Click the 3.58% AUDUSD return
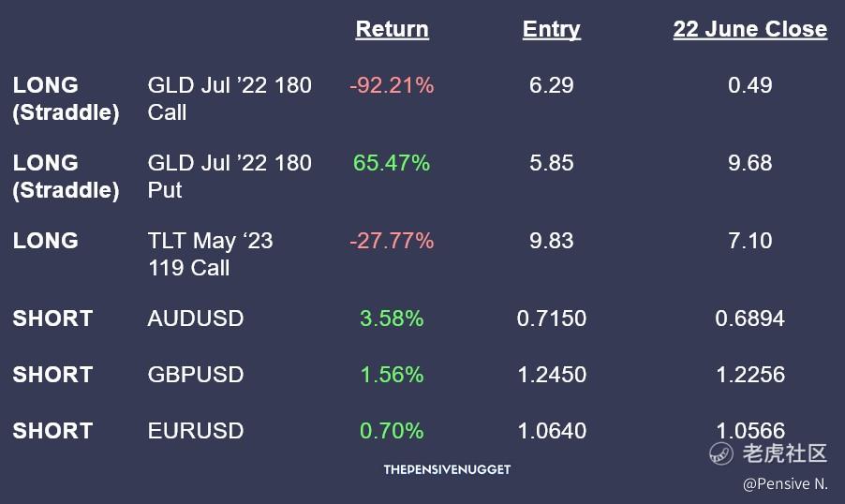This screenshot has width=845, height=504. 392,319
